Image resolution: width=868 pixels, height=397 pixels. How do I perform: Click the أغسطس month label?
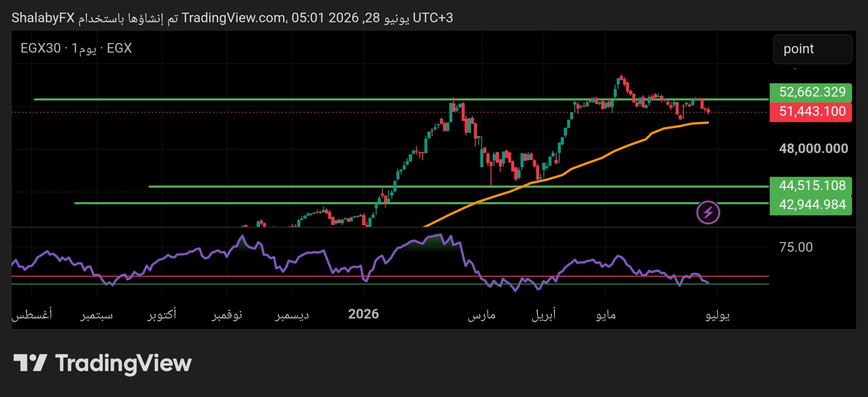(x=32, y=314)
